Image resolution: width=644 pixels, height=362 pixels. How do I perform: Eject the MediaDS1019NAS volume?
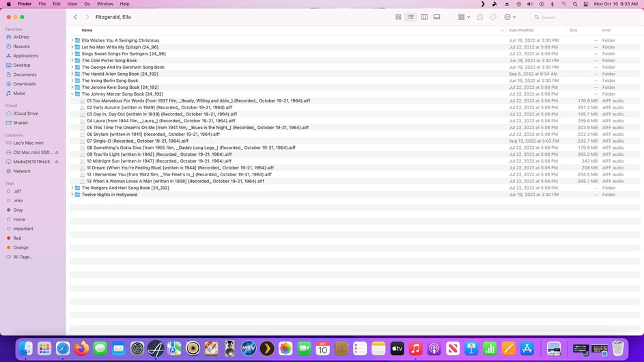click(x=57, y=162)
